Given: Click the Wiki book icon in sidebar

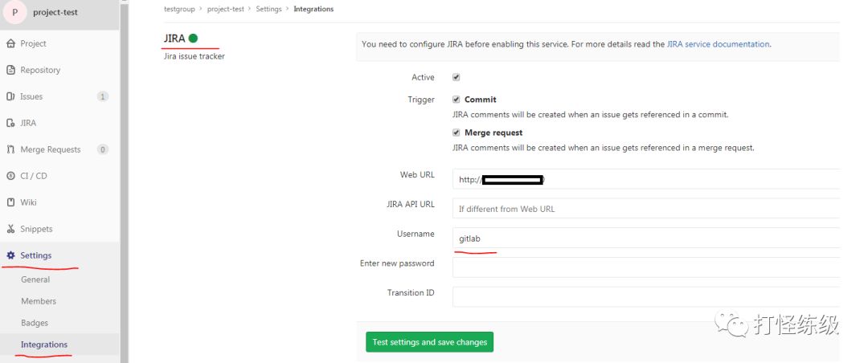Looking at the screenshot, I should point(10,202).
